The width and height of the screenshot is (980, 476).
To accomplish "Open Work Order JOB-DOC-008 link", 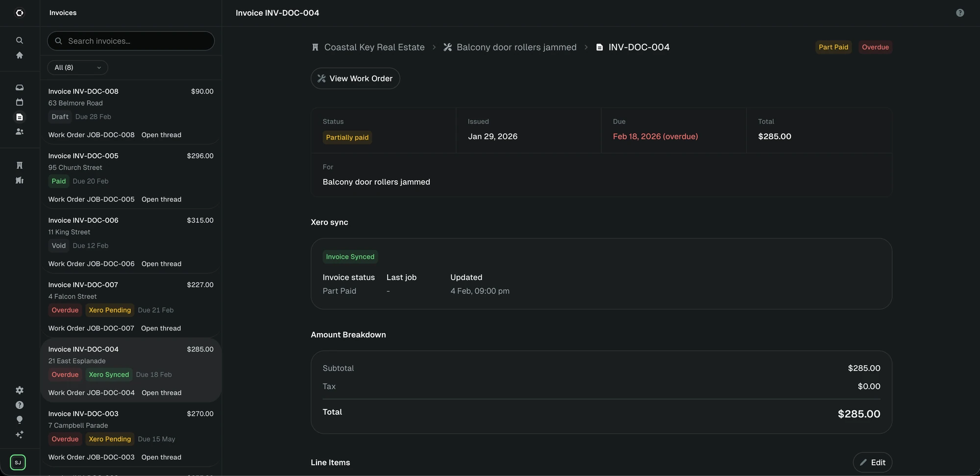I will click(91, 135).
